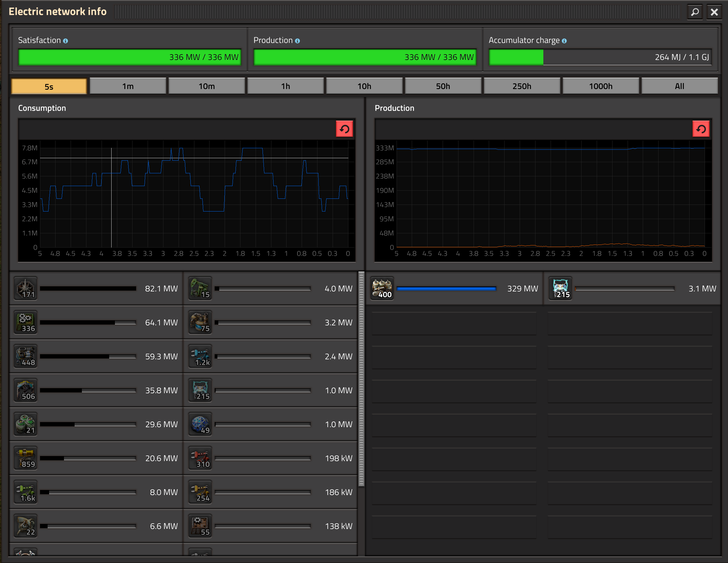The width and height of the screenshot is (728, 563).
Task: Click the search magnifier icon in title bar
Action: point(695,12)
